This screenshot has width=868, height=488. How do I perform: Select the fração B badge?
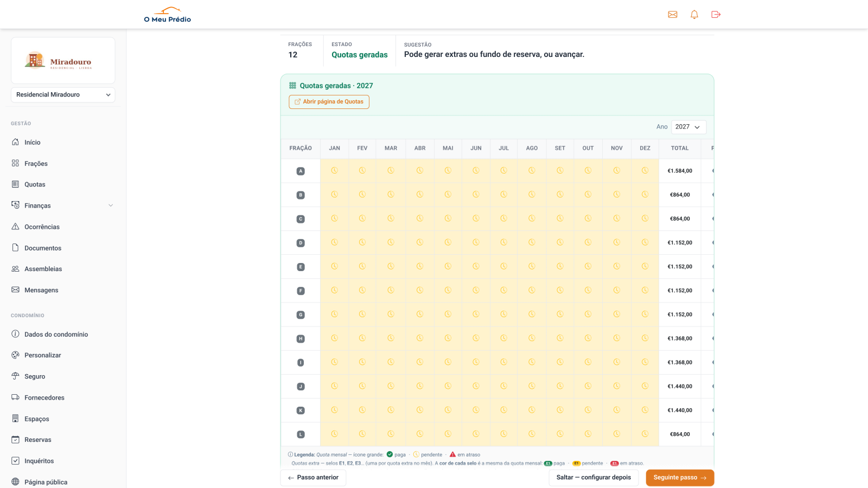click(301, 195)
